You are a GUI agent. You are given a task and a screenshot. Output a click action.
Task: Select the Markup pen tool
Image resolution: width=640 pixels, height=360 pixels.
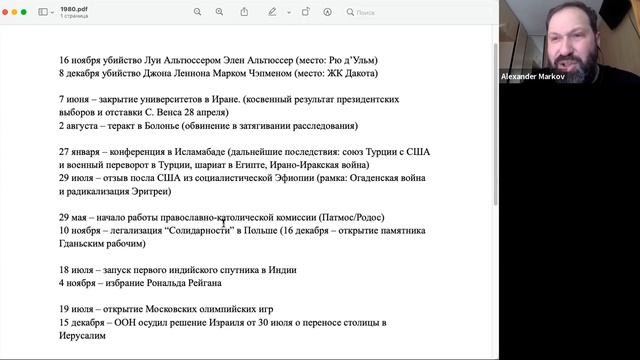(x=272, y=12)
